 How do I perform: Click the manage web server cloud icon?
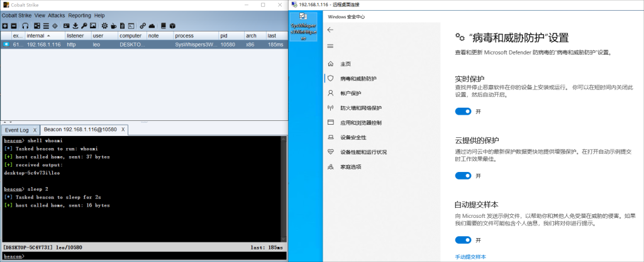pos(152,26)
